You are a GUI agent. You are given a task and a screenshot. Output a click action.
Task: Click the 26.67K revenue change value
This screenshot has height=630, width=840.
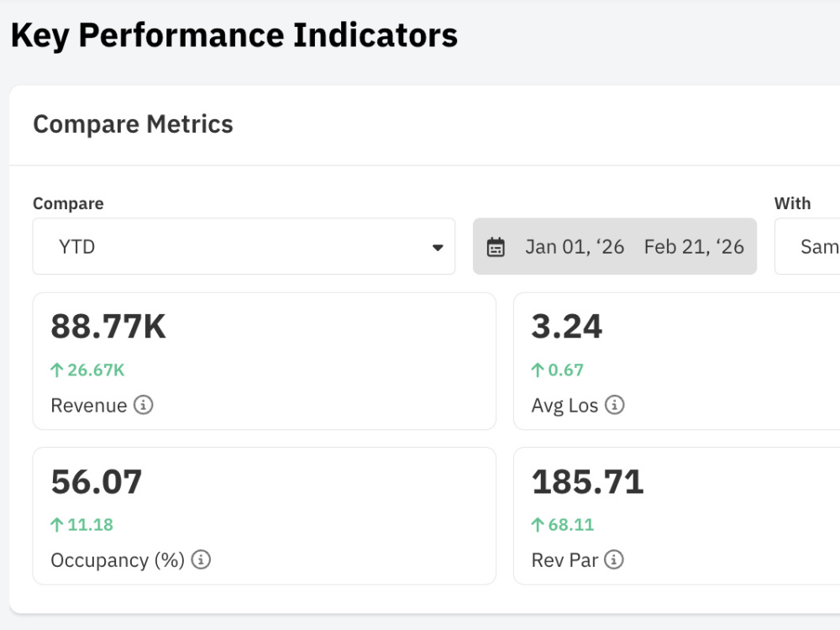[96, 370]
